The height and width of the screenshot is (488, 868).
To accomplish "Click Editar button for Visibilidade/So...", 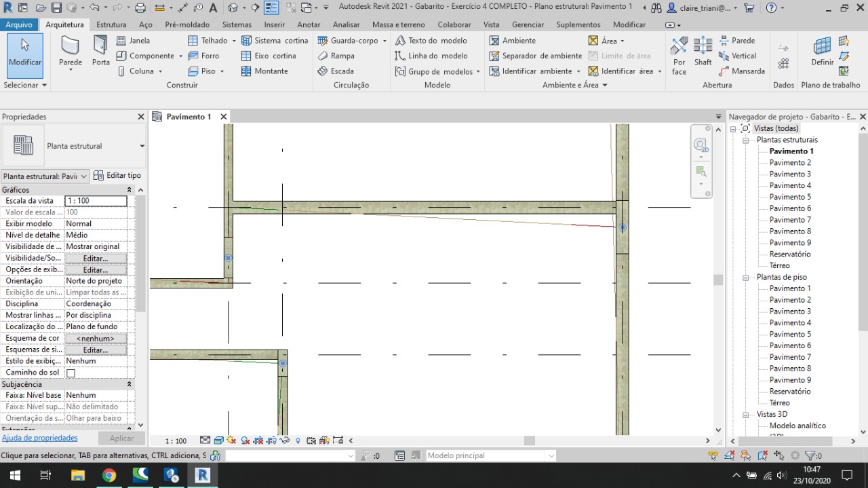I will [96, 259].
